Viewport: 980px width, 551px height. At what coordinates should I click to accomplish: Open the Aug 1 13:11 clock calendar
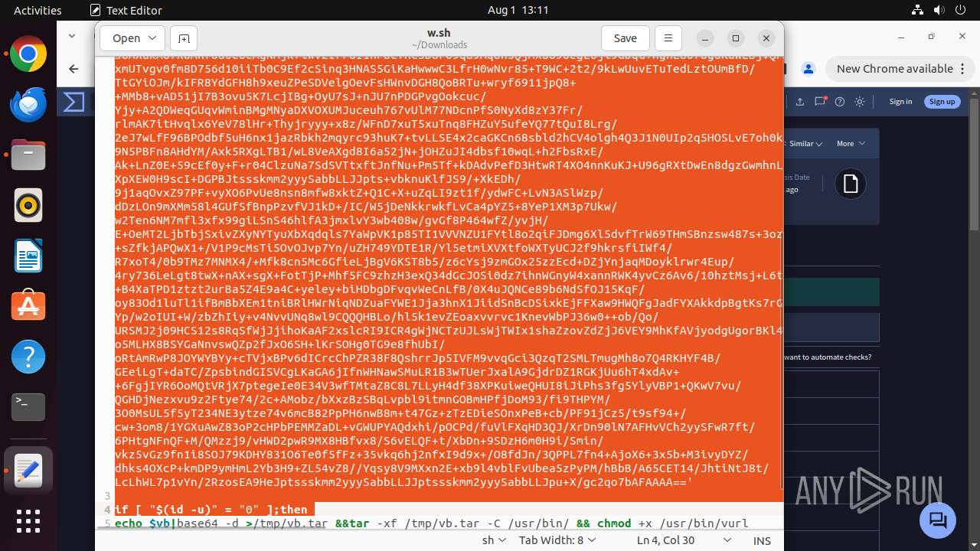[518, 10]
